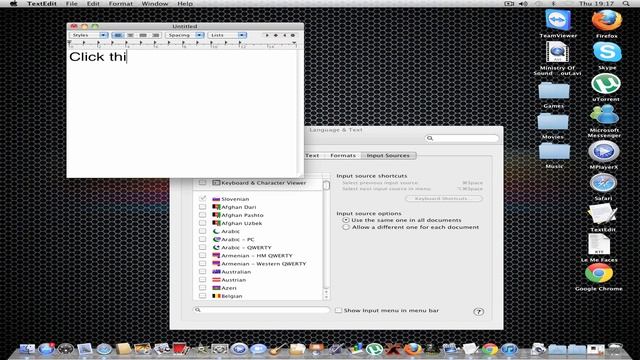This screenshot has height=360, width=640.
Task: Launch the Firefox desktop icon
Action: [x=607, y=20]
